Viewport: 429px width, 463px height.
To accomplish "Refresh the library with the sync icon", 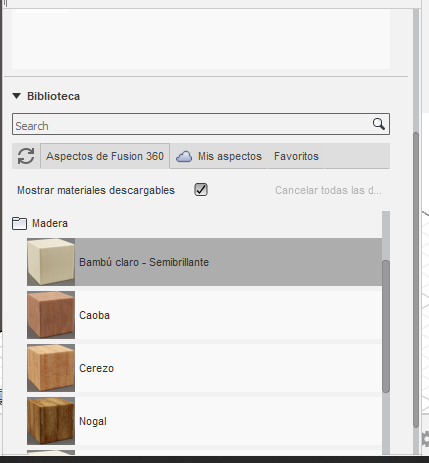I will click(x=26, y=156).
